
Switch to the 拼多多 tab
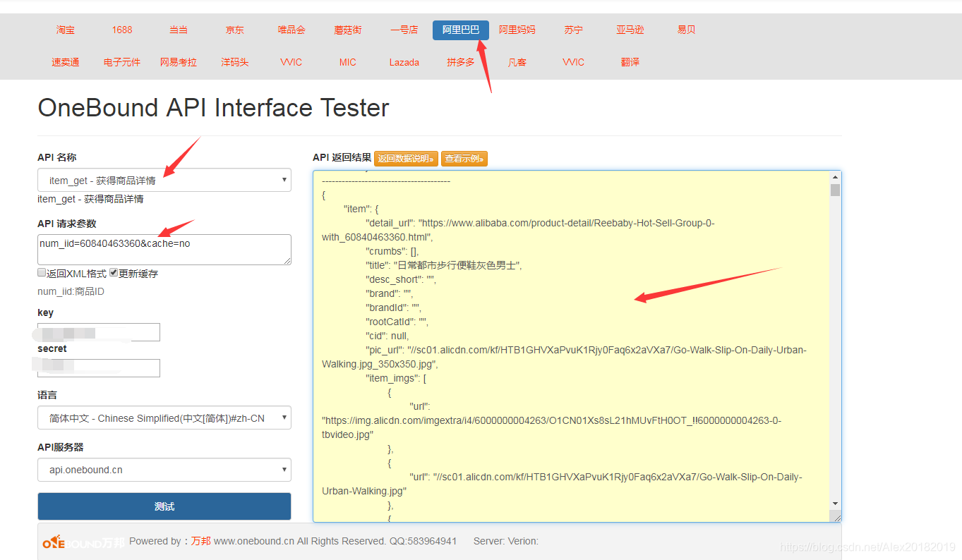tap(461, 62)
